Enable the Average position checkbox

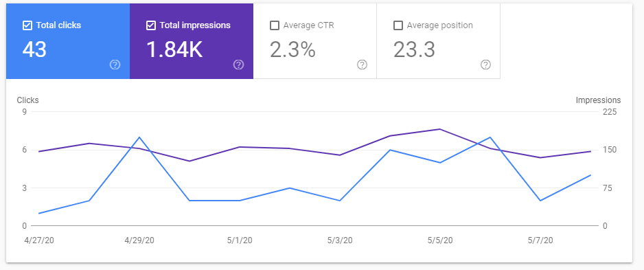(x=398, y=25)
